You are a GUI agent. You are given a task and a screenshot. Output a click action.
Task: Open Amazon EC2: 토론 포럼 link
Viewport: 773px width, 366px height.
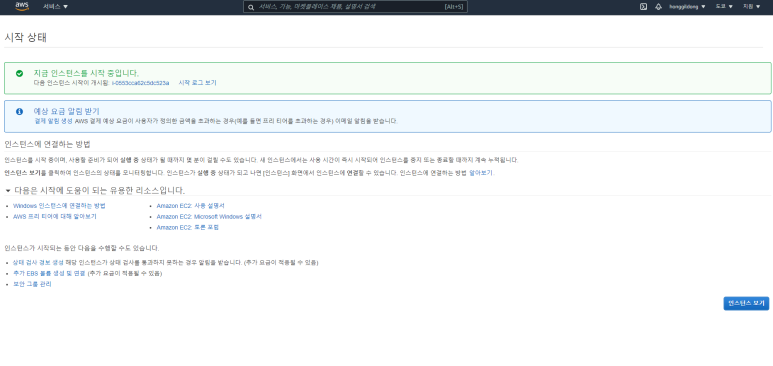tap(187, 227)
